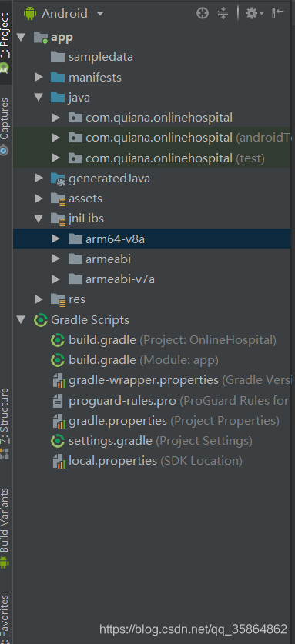The image size is (295, 644).
Task: Expand the armeabi-v7a folder arrow
Action: coord(55,279)
